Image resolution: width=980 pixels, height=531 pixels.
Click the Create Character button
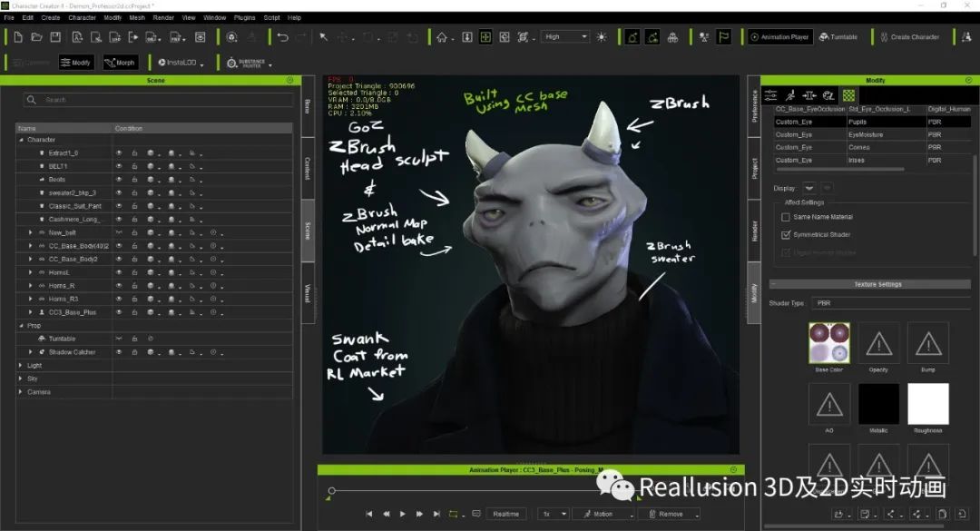[x=909, y=37]
